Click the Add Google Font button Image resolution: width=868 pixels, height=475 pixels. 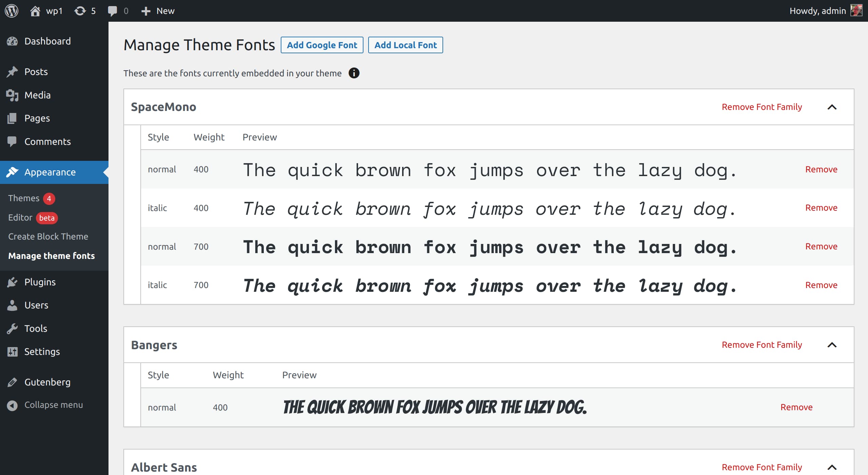tap(322, 45)
